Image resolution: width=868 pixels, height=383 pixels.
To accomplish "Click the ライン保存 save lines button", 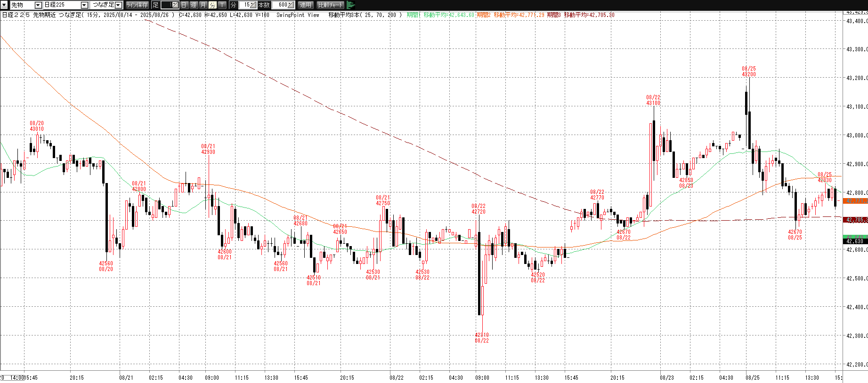I will coord(137,5).
